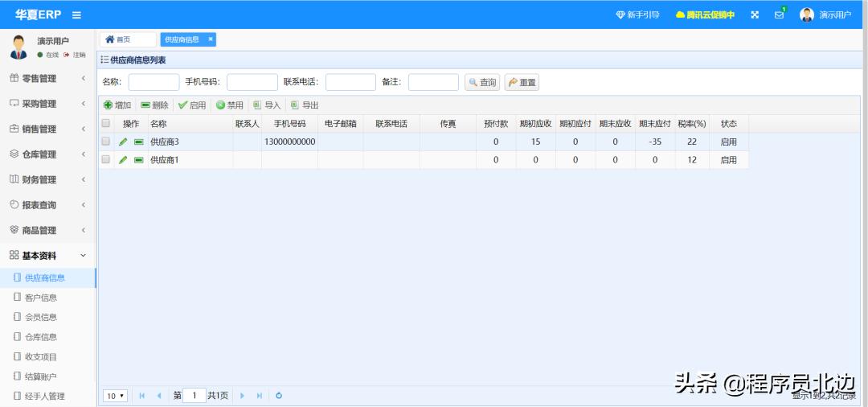
Task: Open 收支项目 in the sidebar
Action: [47, 356]
